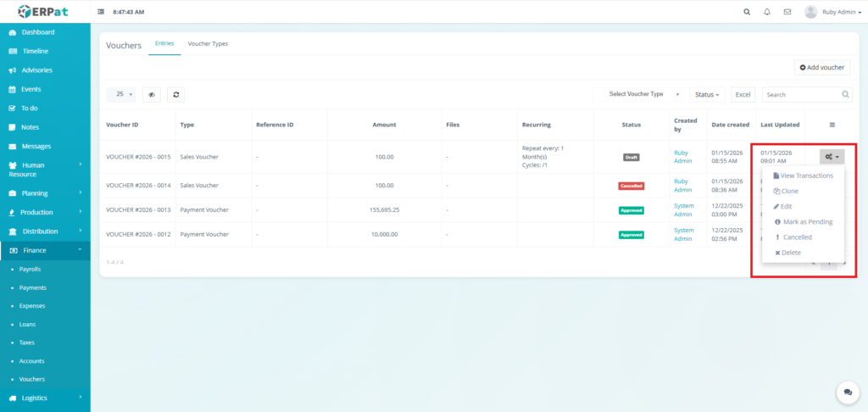Select Mark as Pending option
Screen dimensions: 868x412
click(804, 221)
